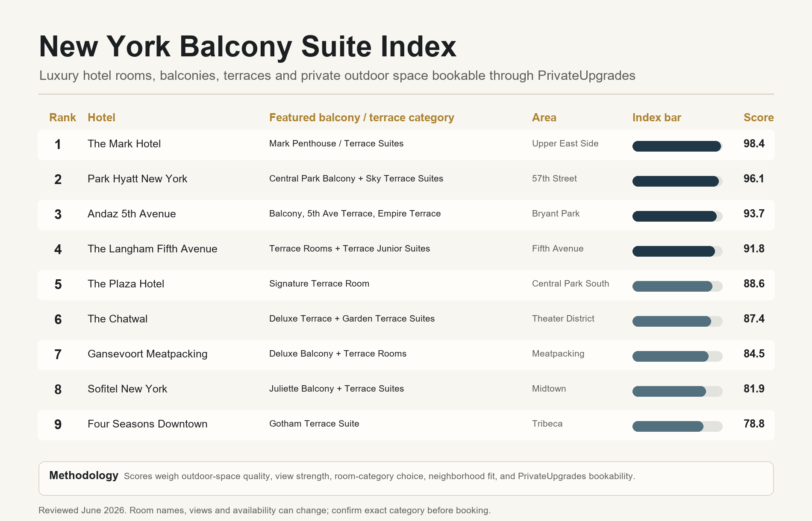Viewport: 812px width, 521px height.
Task: Click The Langham Fifth Avenue index bar
Action: [x=677, y=252]
